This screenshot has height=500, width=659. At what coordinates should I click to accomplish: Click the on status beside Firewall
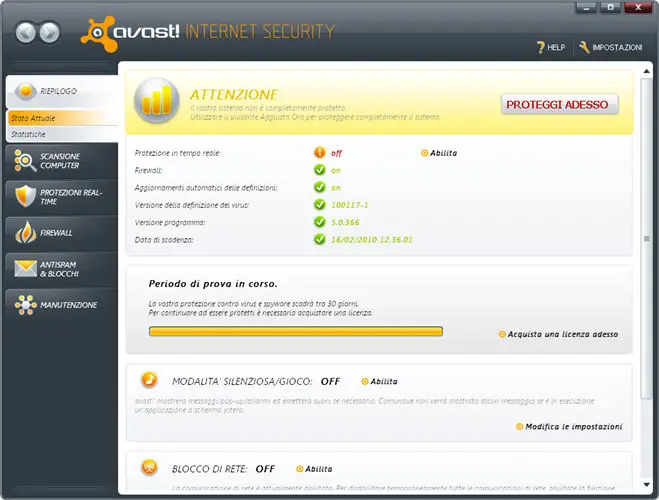click(336, 170)
